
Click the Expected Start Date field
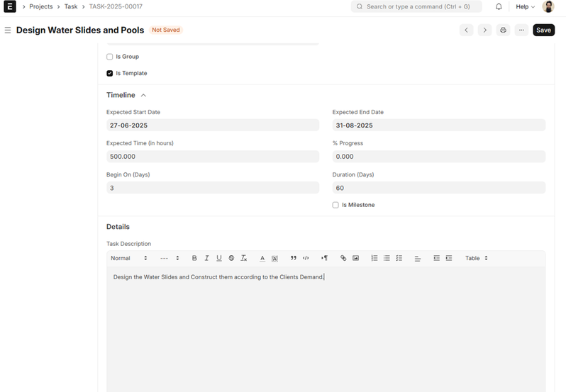click(x=212, y=125)
